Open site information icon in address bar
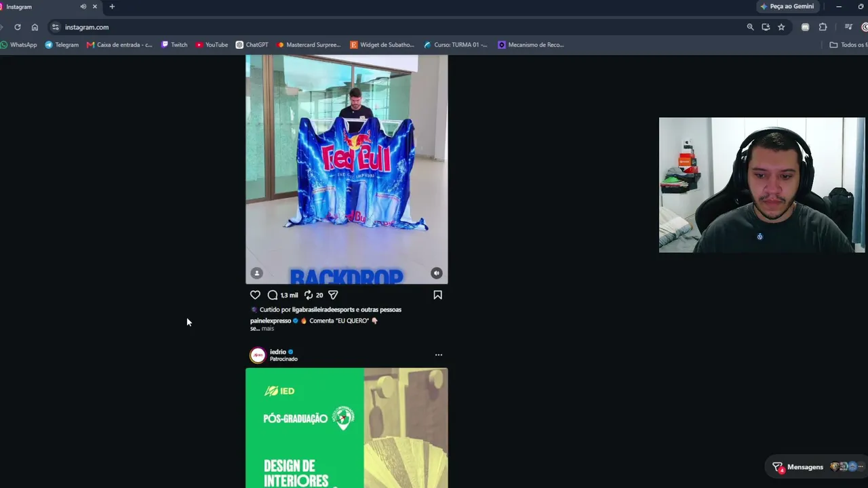The image size is (868, 488). tap(55, 27)
